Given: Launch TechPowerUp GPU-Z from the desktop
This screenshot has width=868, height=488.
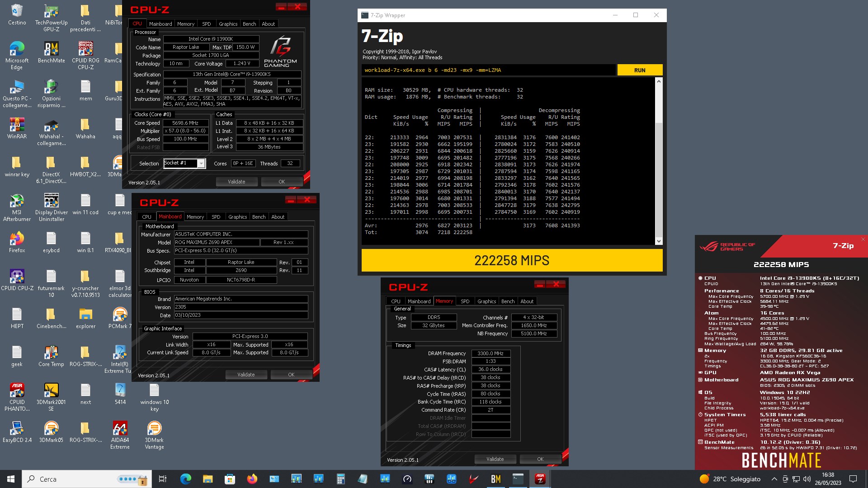Looking at the screenshot, I should coord(51,18).
